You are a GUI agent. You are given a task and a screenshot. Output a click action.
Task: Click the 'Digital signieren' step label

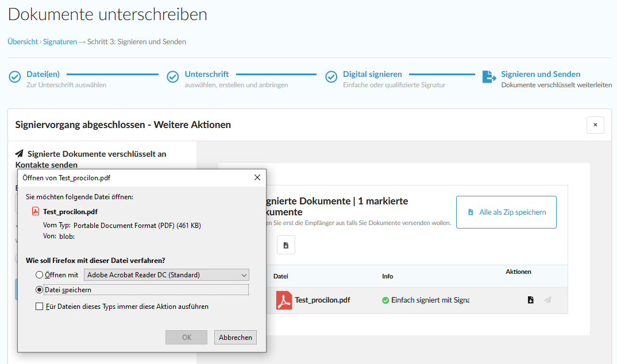(x=372, y=74)
